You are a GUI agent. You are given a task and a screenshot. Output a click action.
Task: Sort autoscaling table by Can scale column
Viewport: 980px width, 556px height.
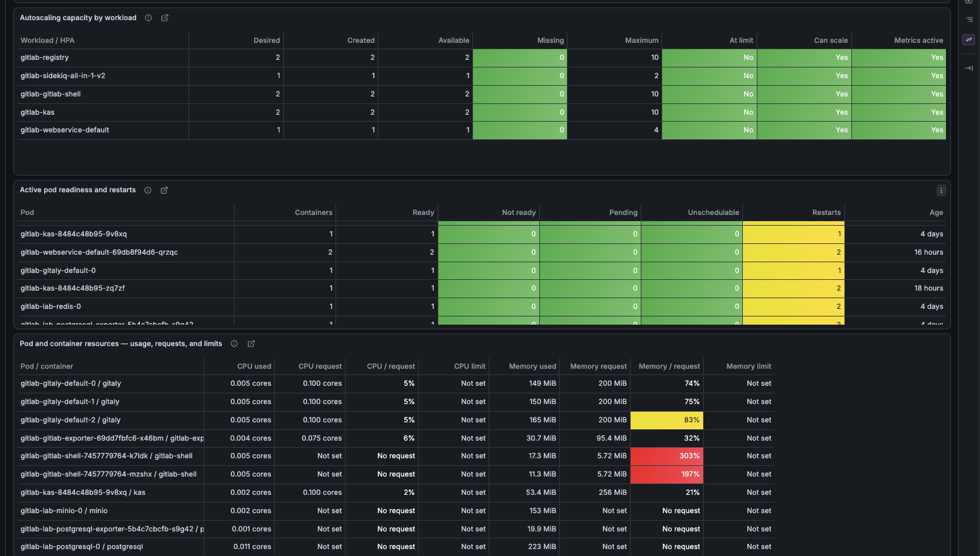[x=831, y=40]
